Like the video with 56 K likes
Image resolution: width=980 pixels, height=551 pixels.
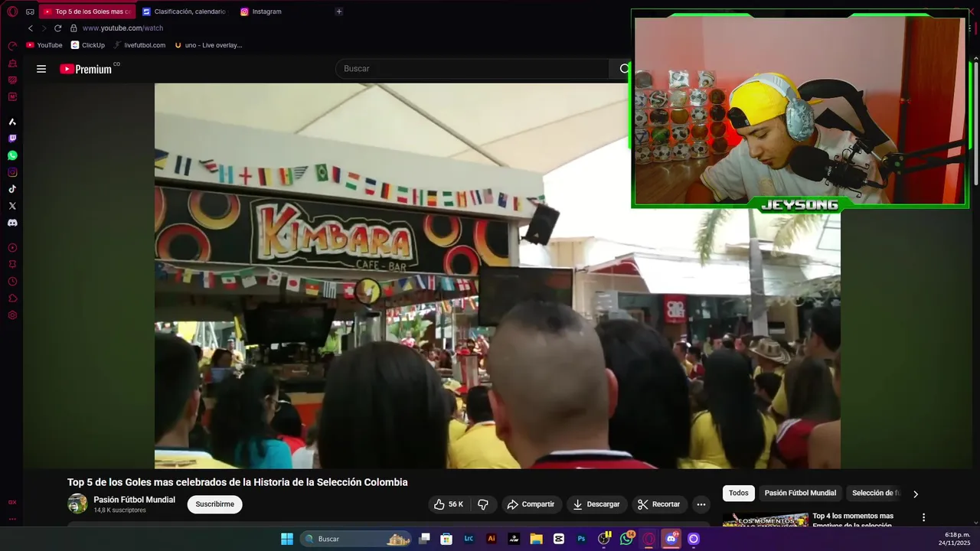(x=449, y=504)
